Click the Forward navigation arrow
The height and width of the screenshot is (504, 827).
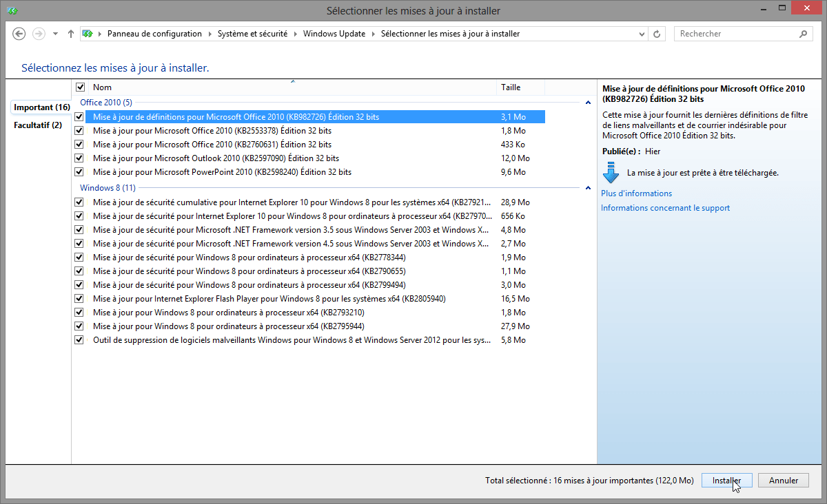(x=39, y=34)
